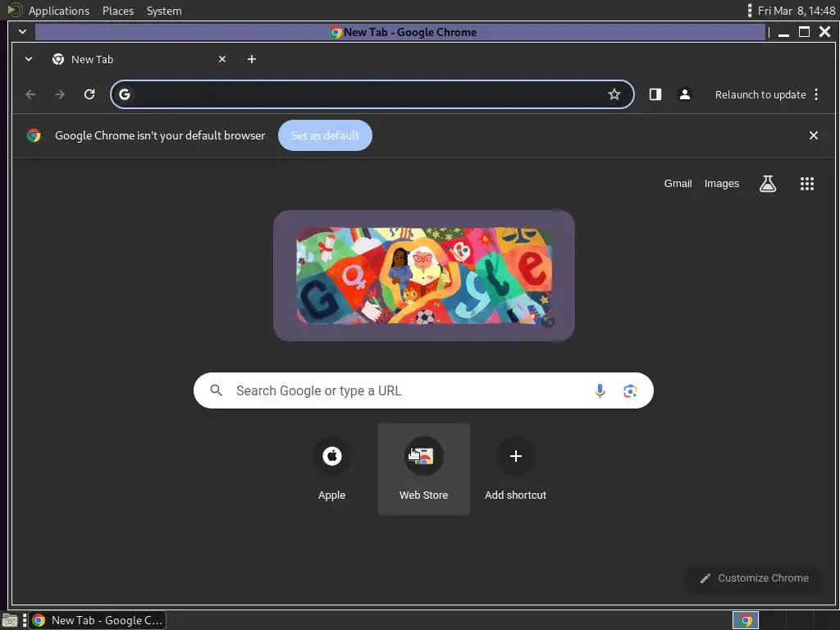This screenshot has width=840, height=630.
Task: Open the Google apps grid
Action: [x=807, y=184]
